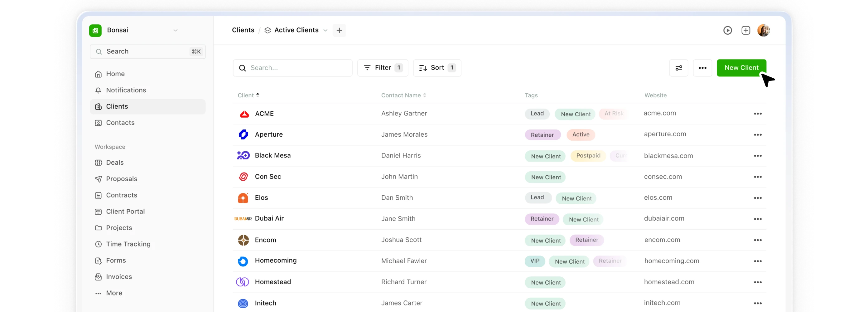The image size is (868, 312).
Task: Open row options for Dubai Air
Action: pos(758,219)
